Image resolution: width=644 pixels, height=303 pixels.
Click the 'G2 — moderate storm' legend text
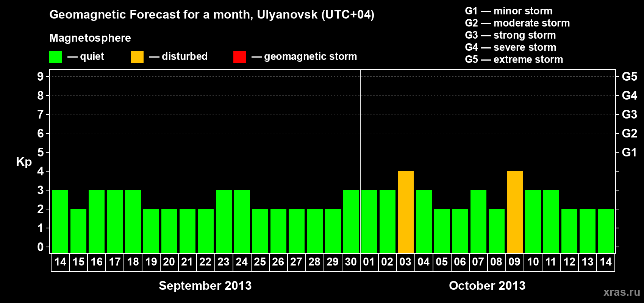[517, 23]
